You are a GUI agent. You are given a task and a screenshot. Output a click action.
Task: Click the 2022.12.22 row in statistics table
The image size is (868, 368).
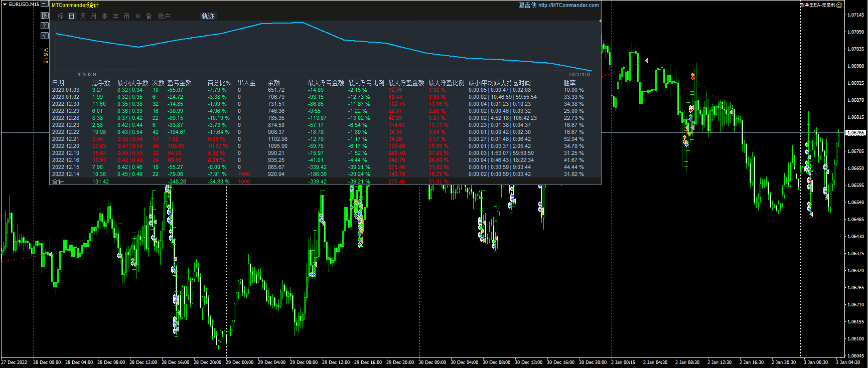pos(66,132)
